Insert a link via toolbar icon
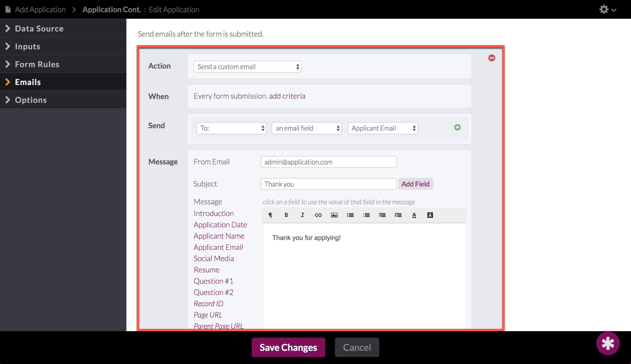The image size is (631, 364). click(318, 215)
